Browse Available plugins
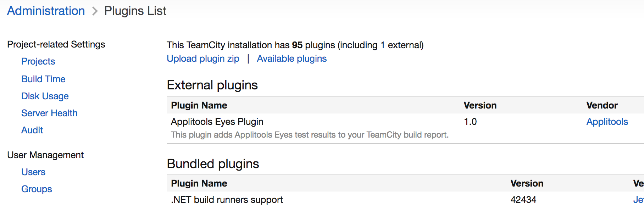 [x=292, y=58]
